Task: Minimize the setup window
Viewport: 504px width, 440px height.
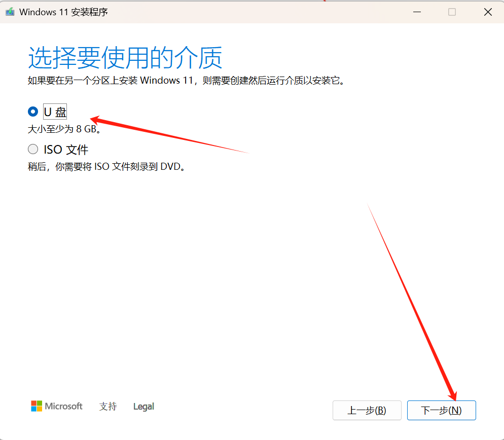Action: tap(417, 11)
